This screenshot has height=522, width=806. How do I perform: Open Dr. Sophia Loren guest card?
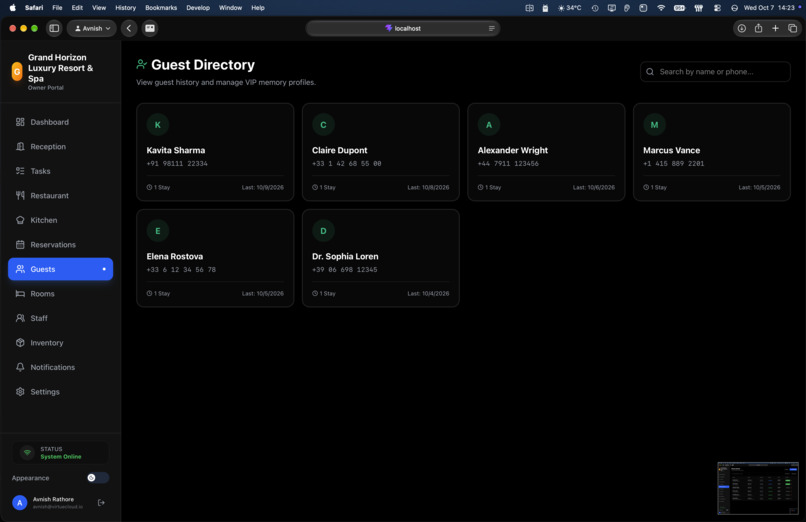[381, 258]
